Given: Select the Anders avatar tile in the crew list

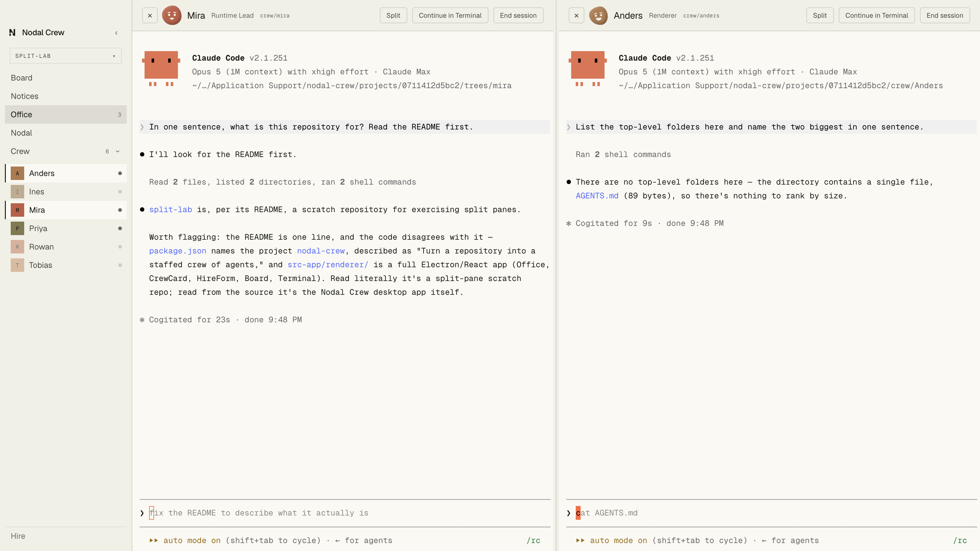Looking at the screenshot, I should 17,173.
